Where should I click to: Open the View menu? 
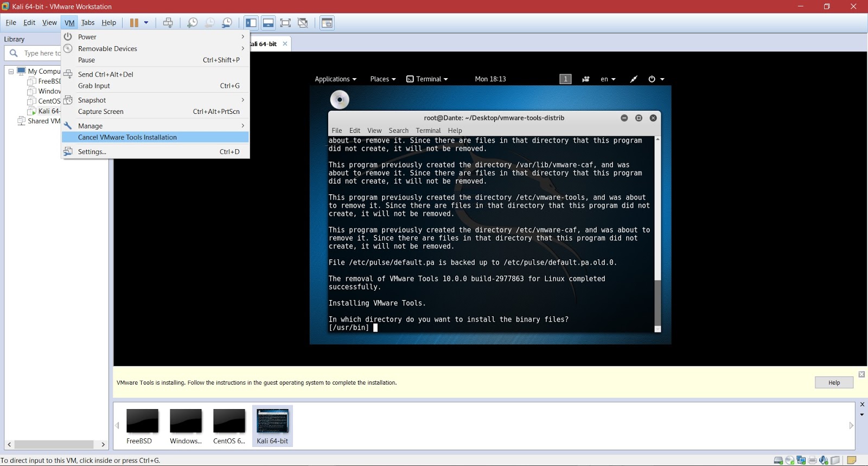click(49, 23)
